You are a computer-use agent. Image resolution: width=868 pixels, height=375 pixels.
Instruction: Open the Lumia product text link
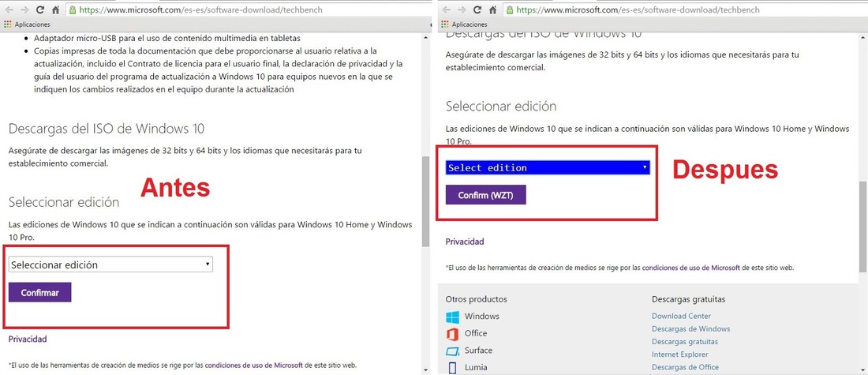tap(476, 368)
